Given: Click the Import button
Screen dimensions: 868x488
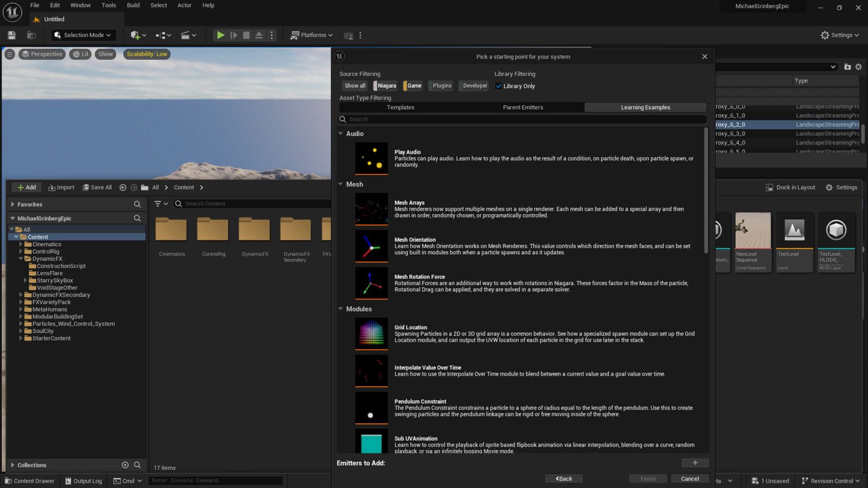Looking at the screenshot, I should click(x=61, y=188).
